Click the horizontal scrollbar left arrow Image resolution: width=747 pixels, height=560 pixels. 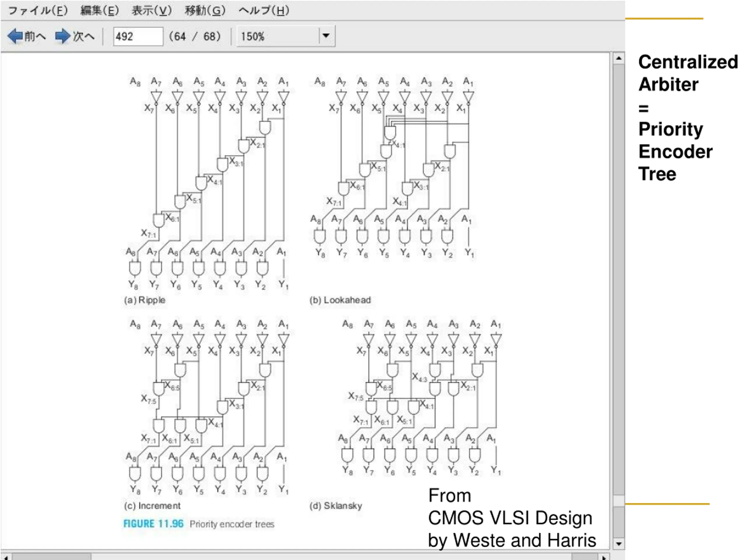pos(6,557)
